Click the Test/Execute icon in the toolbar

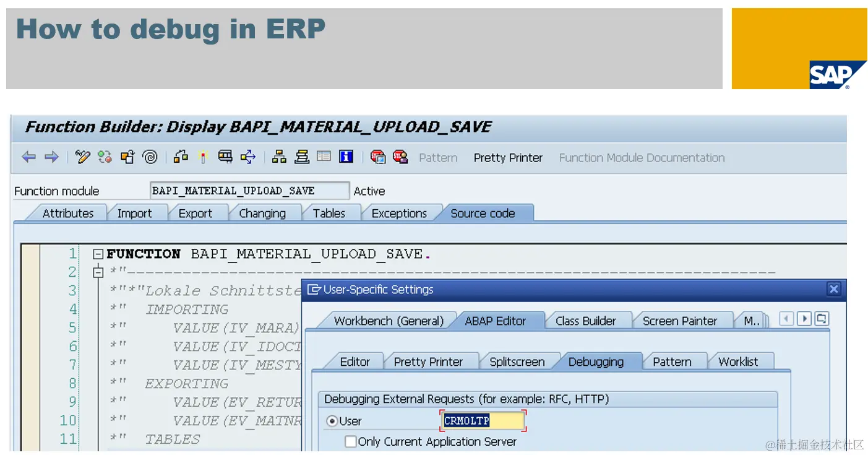click(225, 157)
